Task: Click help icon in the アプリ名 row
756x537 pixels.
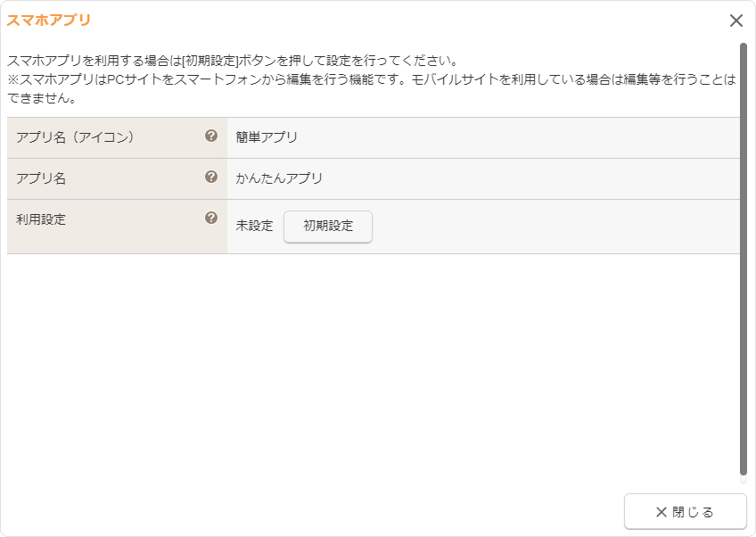Action: 211,177
